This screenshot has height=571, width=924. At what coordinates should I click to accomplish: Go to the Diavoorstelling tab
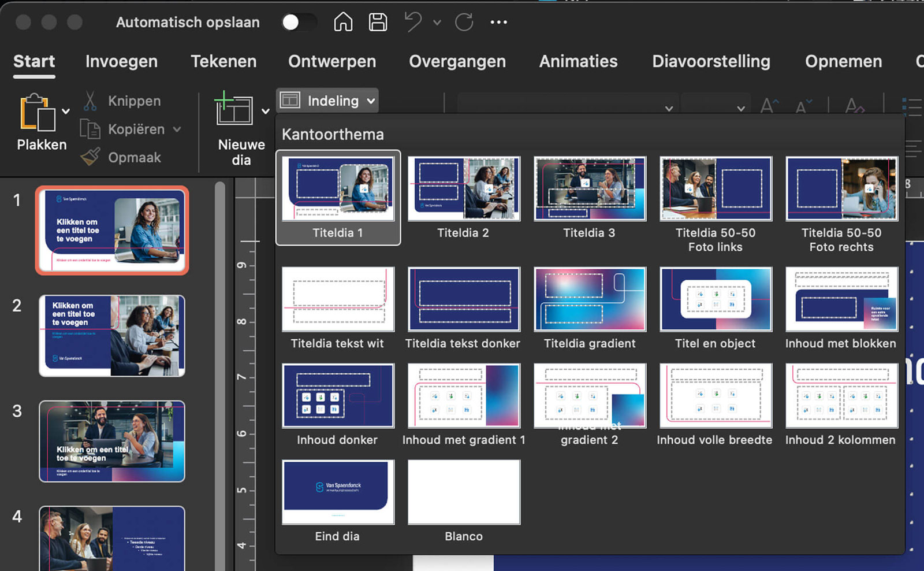tap(711, 61)
